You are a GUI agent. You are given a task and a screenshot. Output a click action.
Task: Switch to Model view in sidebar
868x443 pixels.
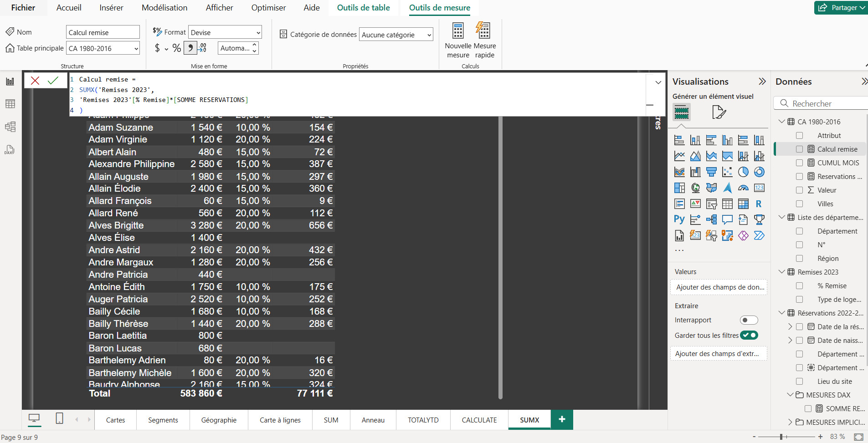pos(10,127)
